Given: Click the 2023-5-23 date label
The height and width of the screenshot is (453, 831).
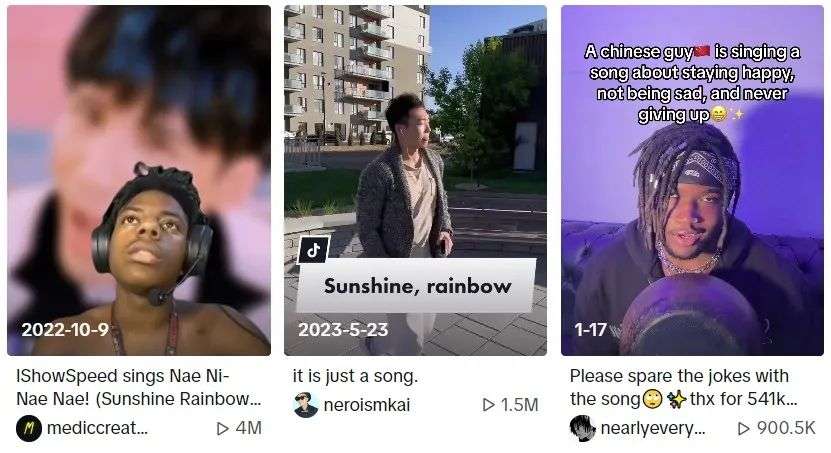Looking at the screenshot, I should pos(343,330).
